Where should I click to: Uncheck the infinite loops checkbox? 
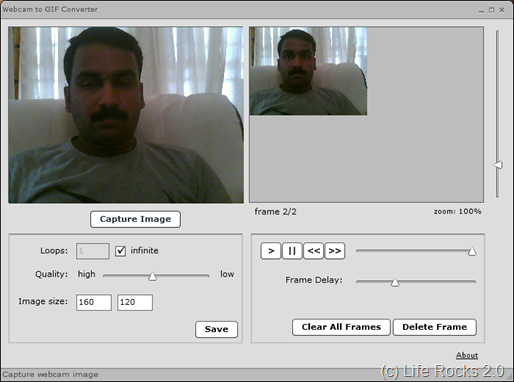(120, 251)
